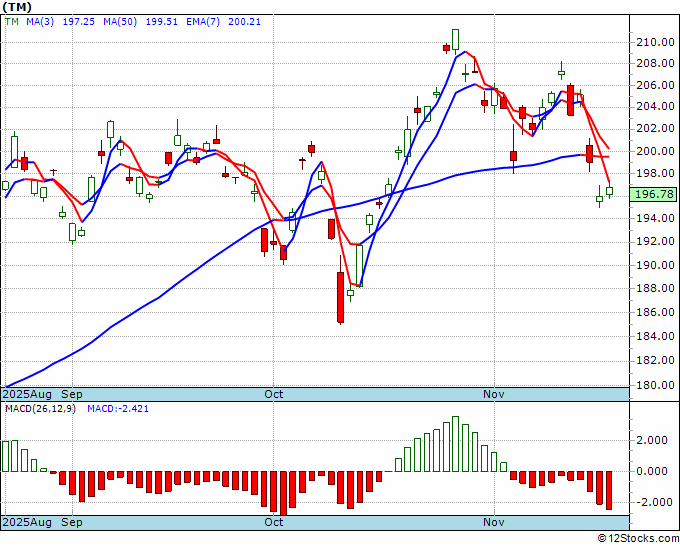680x546 pixels.
Task: Click the MACD(26,12,9) indicator label
Action: click(40, 409)
